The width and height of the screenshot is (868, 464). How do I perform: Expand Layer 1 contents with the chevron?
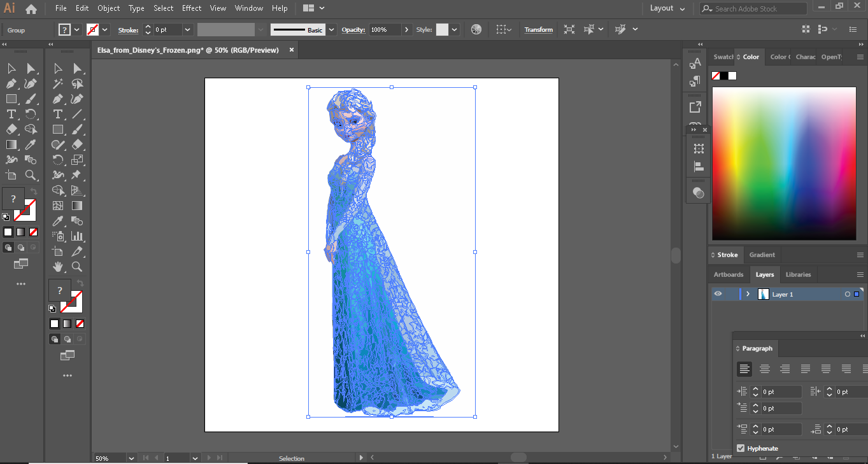click(748, 294)
